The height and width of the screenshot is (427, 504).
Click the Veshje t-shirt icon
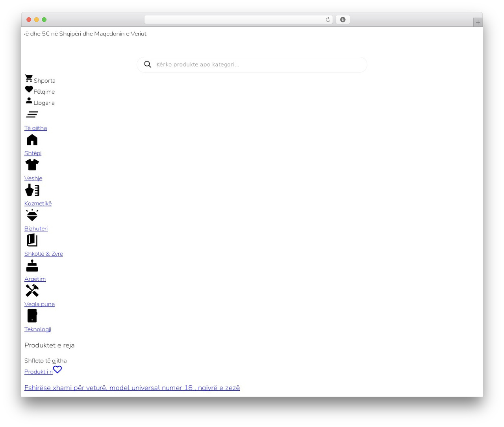pos(32,165)
